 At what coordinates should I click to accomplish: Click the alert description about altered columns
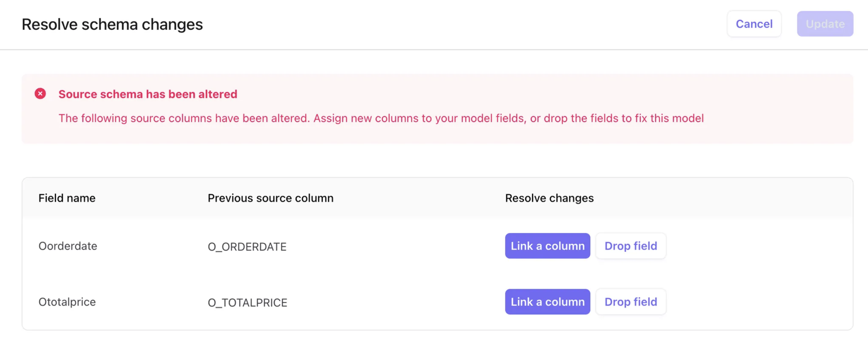tap(381, 119)
